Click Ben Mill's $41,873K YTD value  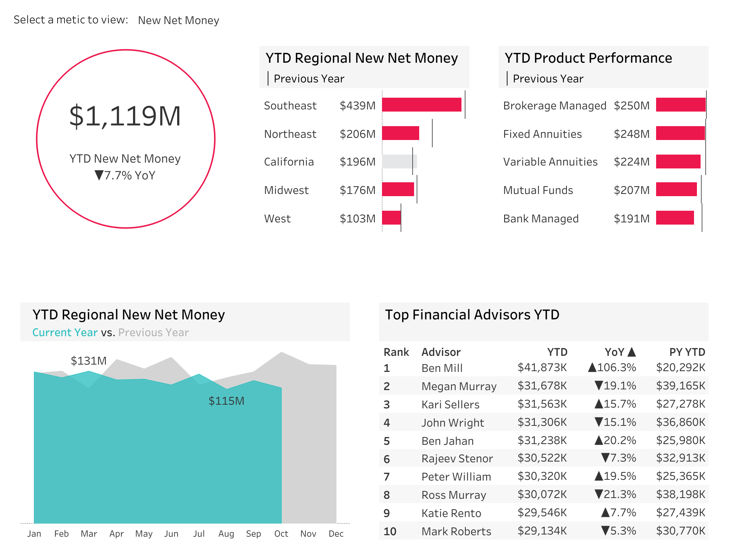coord(542,367)
